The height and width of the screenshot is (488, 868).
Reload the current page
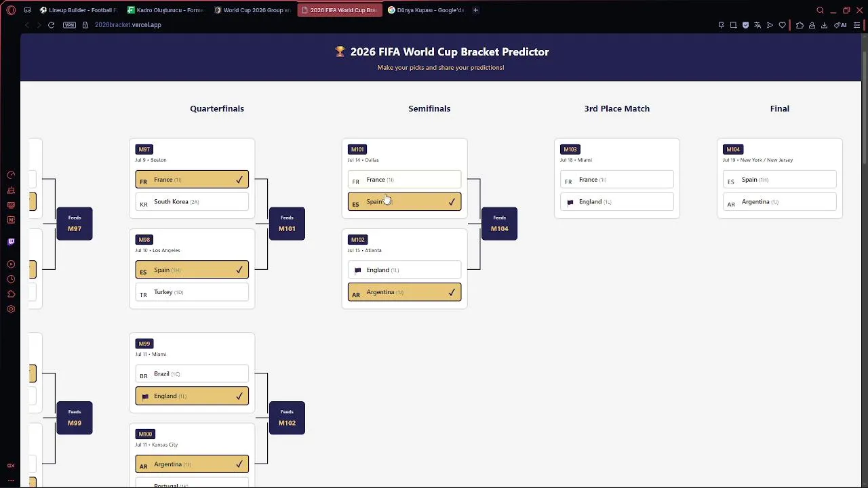51,25
